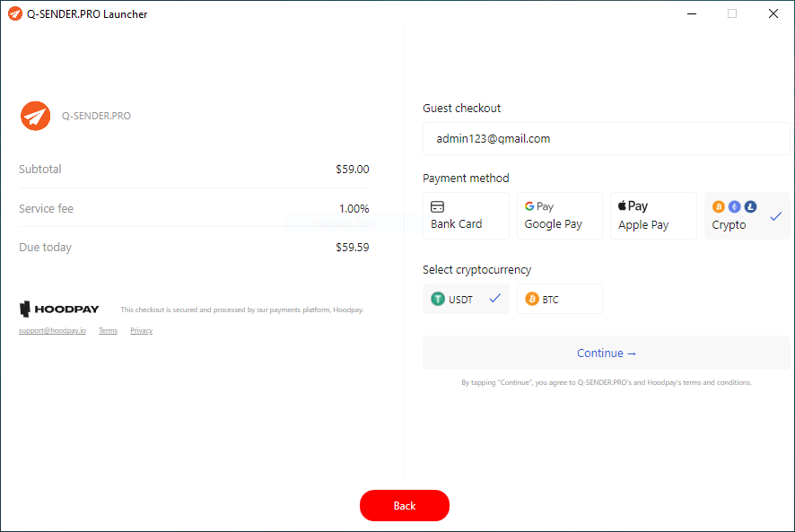Select Crypto payment method
The width and height of the screenshot is (795, 532).
tap(747, 215)
